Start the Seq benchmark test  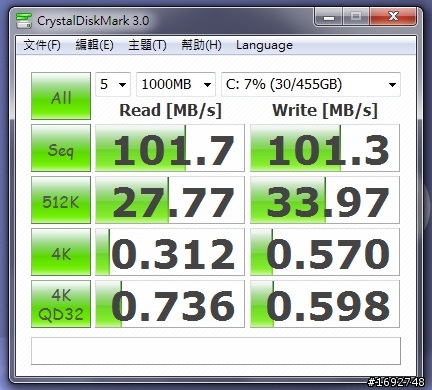pos(61,148)
